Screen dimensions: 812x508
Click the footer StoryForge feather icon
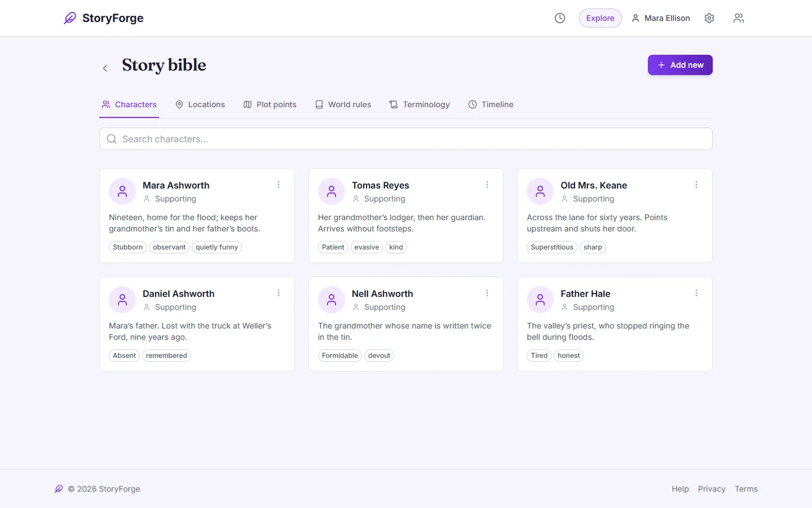click(x=59, y=489)
